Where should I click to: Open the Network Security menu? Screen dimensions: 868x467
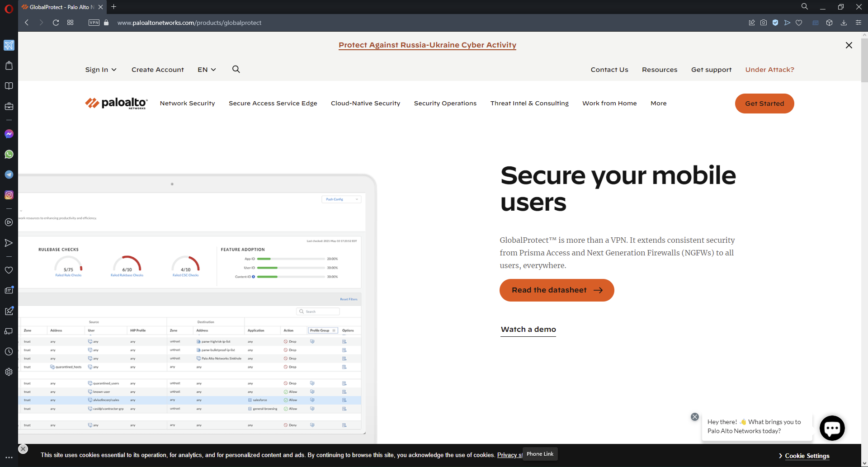point(187,103)
